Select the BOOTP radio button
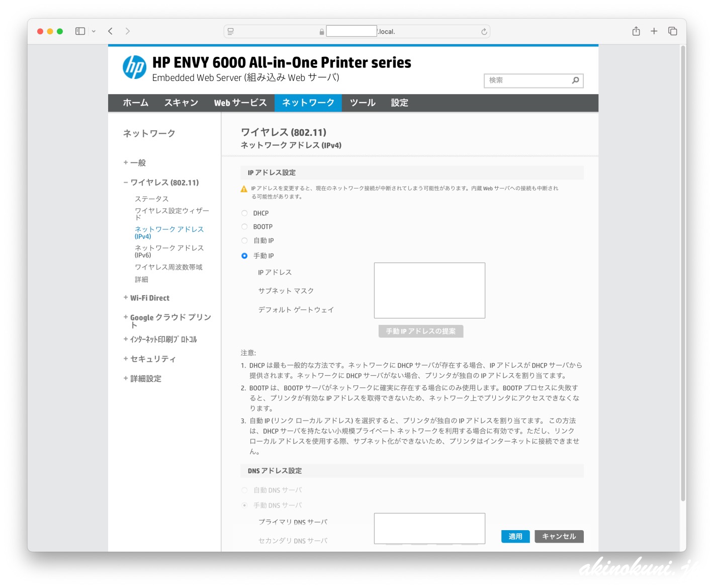 pos(244,227)
